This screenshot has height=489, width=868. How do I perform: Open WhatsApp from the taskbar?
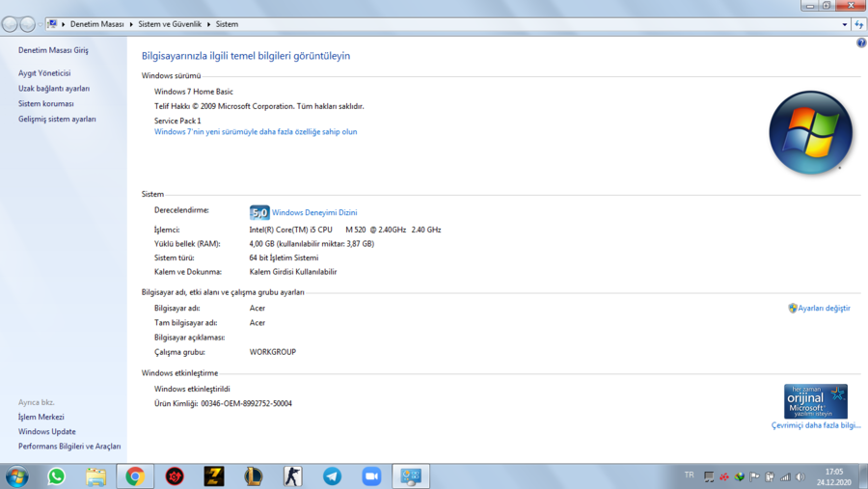[56, 476]
